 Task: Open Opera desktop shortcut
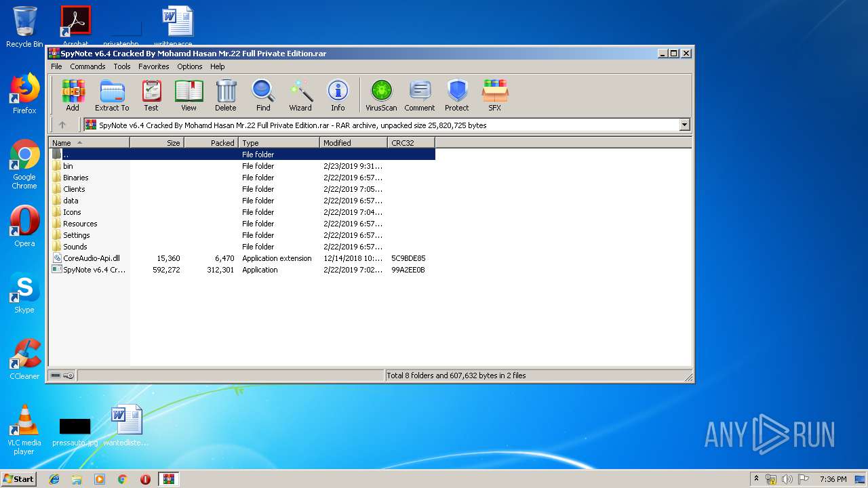click(x=24, y=226)
